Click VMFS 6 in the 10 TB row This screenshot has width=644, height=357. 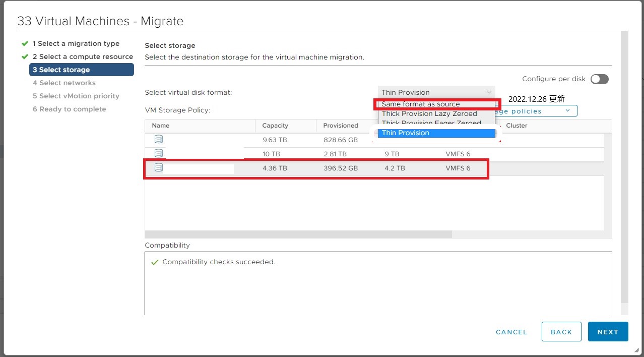[x=458, y=154]
